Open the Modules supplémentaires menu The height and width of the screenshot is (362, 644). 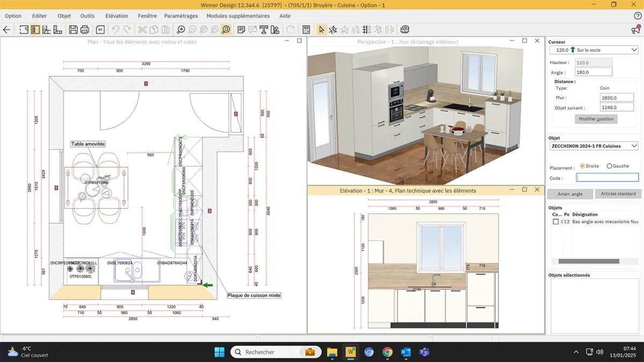tap(238, 16)
